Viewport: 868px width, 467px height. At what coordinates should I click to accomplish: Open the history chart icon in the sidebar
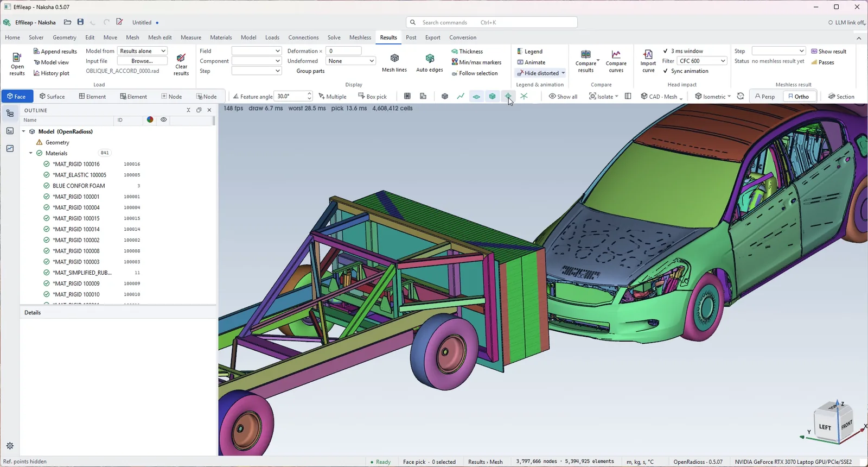tap(10, 148)
